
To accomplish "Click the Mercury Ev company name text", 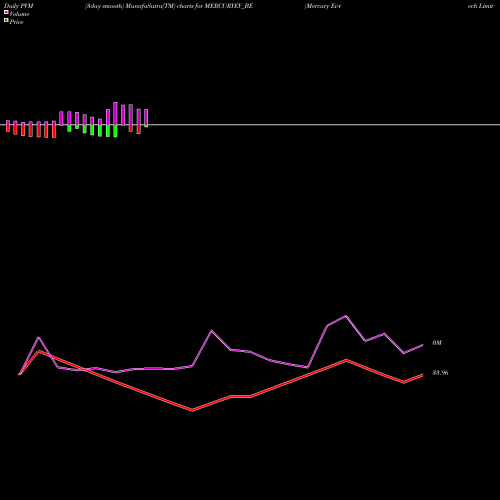I will click(323, 6).
